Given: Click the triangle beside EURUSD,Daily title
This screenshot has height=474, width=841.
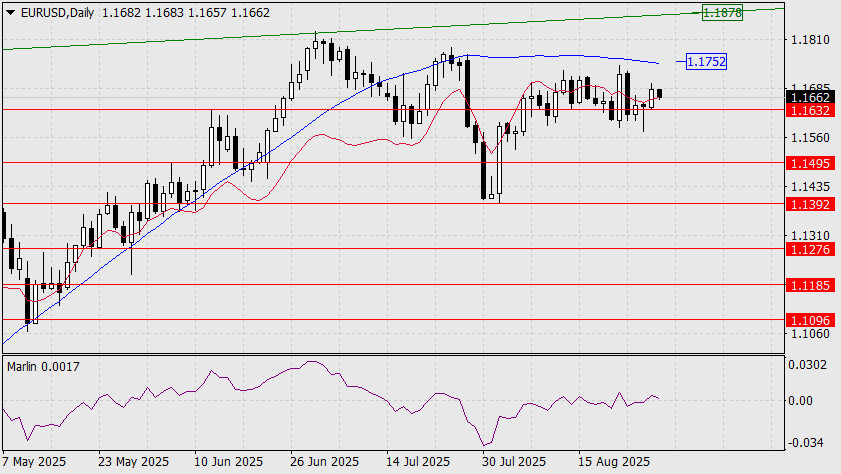Looking at the screenshot, I should [10, 12].
